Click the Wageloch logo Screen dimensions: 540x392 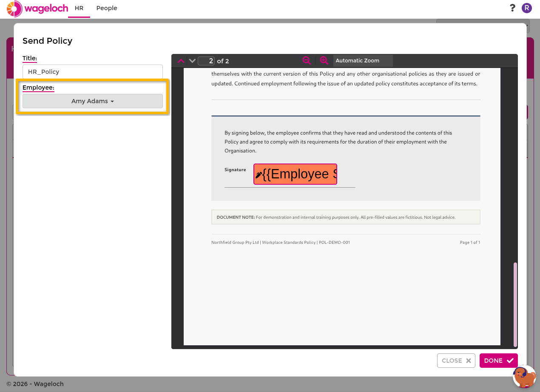coord(37,8)
